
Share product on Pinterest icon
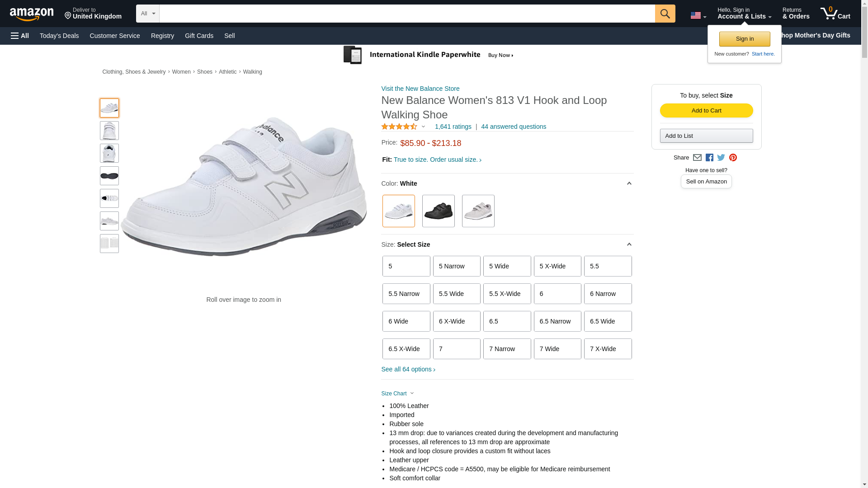point(733,158)
